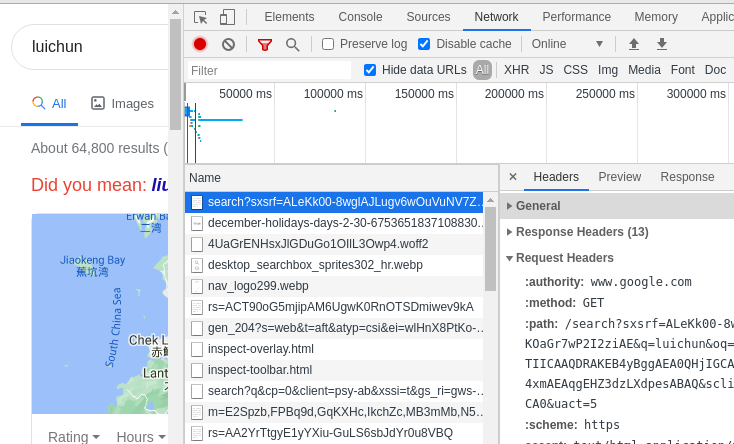Image resolution: width=734 pixels, height=444 pixels.
Task: Select the All search results tab
Action: [x=49, y=104]
